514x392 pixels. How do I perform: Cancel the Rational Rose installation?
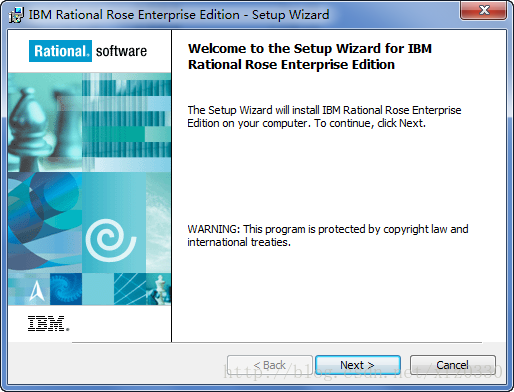tap(453, 365)
